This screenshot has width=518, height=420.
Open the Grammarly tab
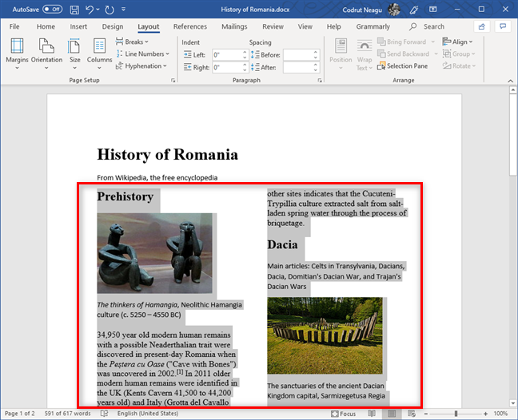click(x=373, y=26)
